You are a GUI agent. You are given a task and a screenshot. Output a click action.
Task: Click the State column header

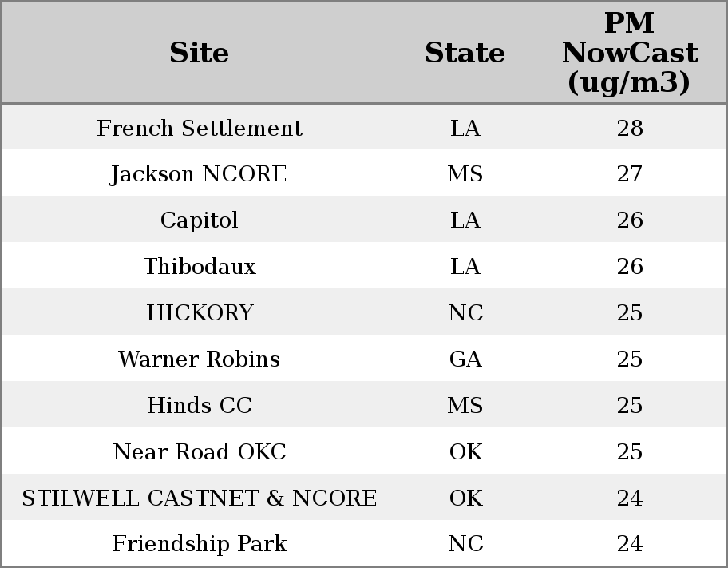click(x=465, y=53)
